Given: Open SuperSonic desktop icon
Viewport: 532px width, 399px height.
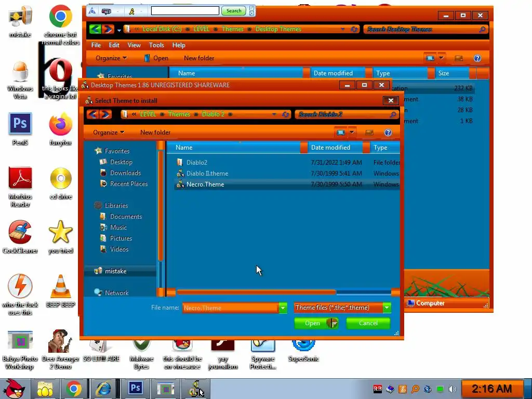Looking at the screenshot, I should pos(303,350).
